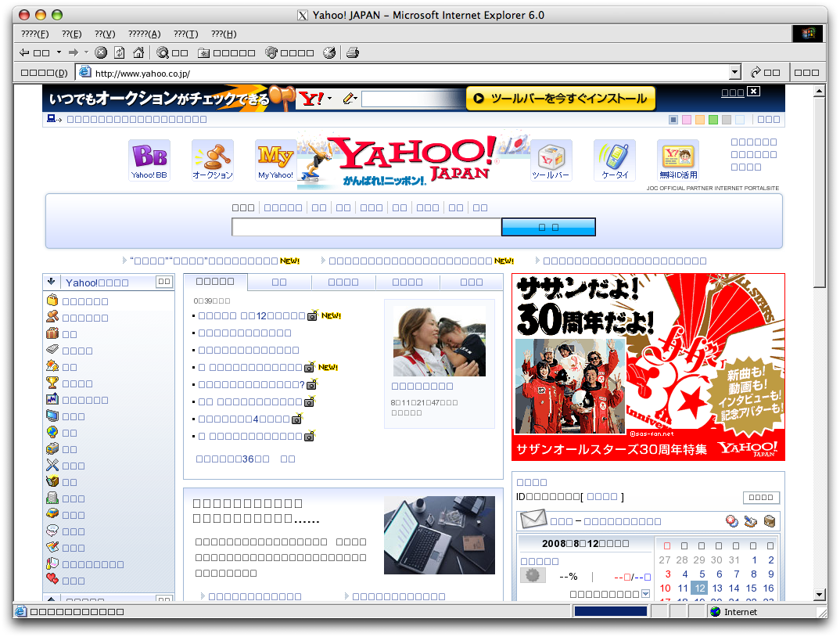Go back with the Back arrow button
Screen dimensions: 840x637
[25, 52]
